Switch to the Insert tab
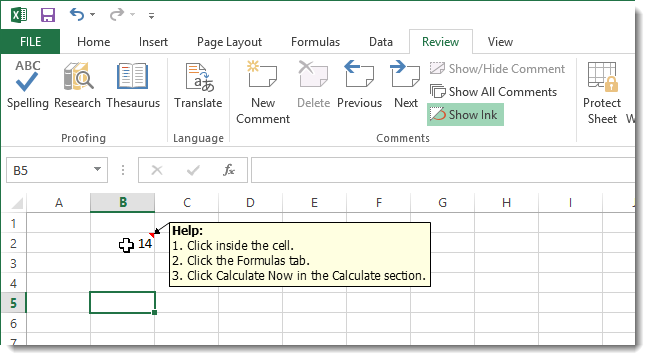Viewport: 650px width, 360px height. (153, 42)
